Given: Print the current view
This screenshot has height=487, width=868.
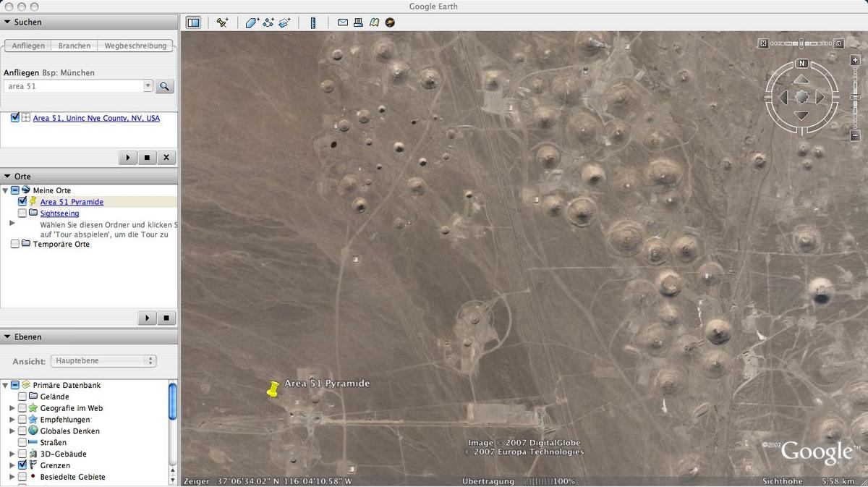Looking at the screenshot, I should click(358, 22).
